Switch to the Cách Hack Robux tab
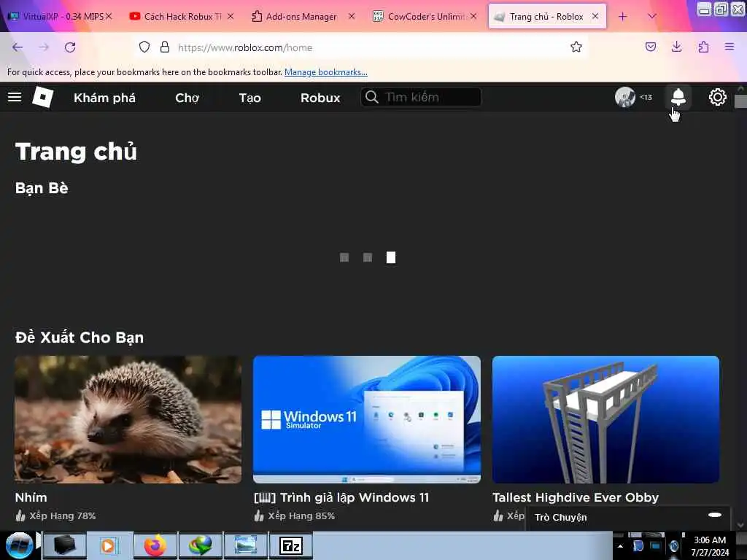 [181, 16]
